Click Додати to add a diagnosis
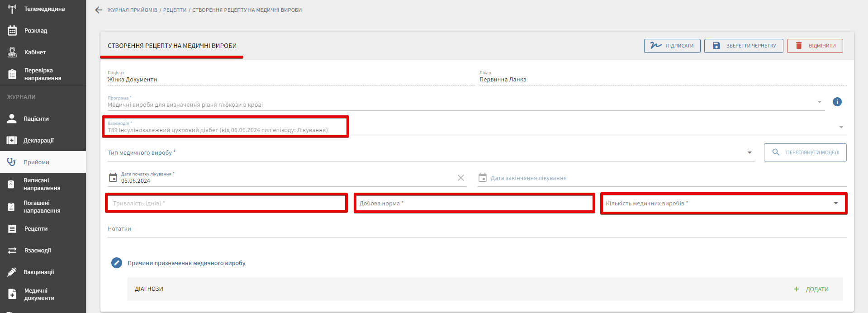This screenshot has width=868, height=313. (x=811, y=289)
